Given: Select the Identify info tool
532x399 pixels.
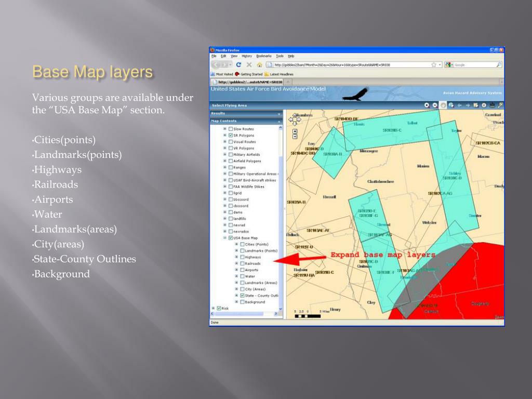Looking at the screenshot, I should 484,105.
